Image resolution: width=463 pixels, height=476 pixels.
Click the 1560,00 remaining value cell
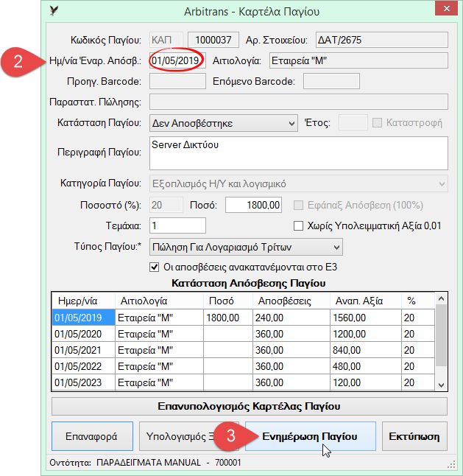366,318
